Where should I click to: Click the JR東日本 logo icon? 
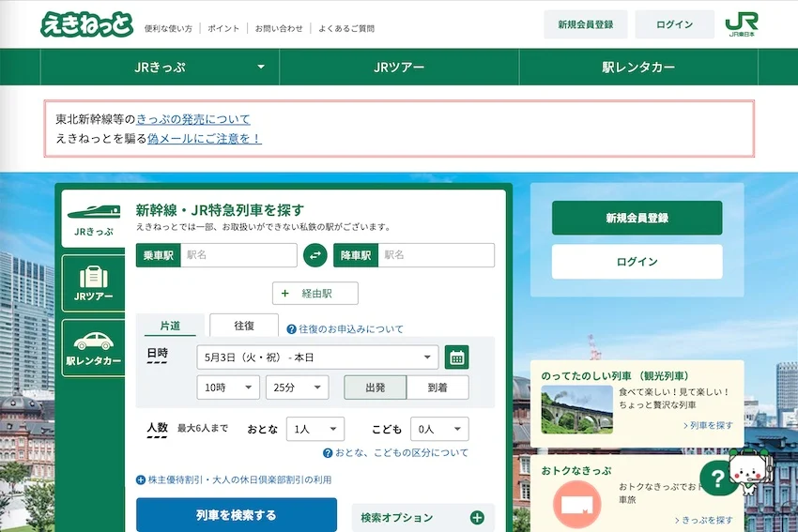pos(742,24)
